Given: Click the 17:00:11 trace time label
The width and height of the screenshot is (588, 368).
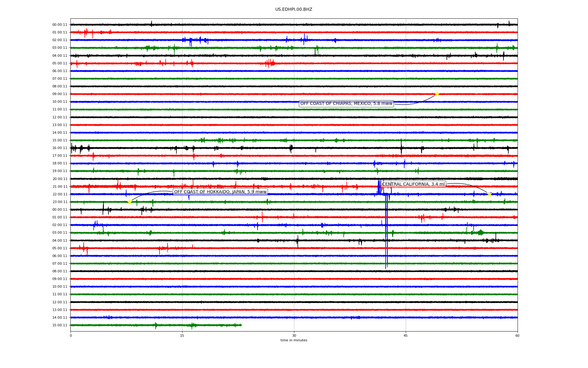Looking at the screenshot, I should tap(60, 156).
